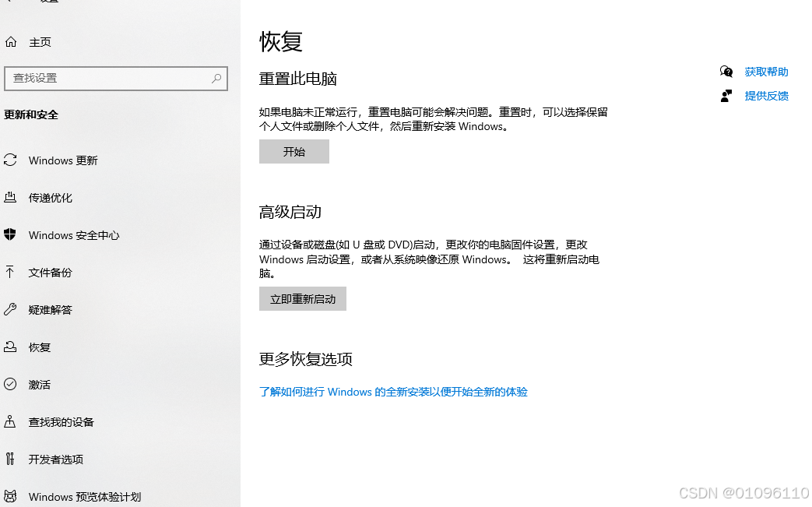
Task: Click the upward arrow 文件备份 icon
Action: tap(10, 272)
